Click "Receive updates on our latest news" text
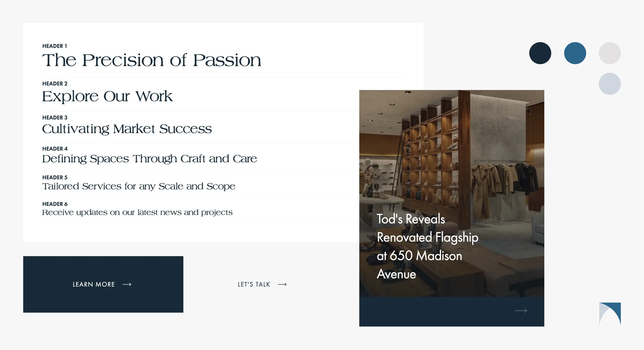This screenshot has width=644, height=350. pos(137,212)
